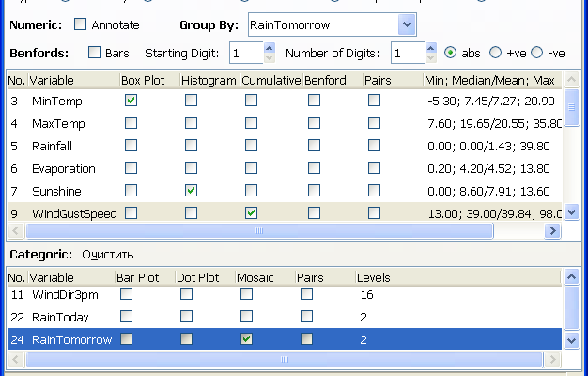The height and width of the screenshot is (376, 588).
Task: Click the Очистить link in Categoric section
Action: click(108, 254)
